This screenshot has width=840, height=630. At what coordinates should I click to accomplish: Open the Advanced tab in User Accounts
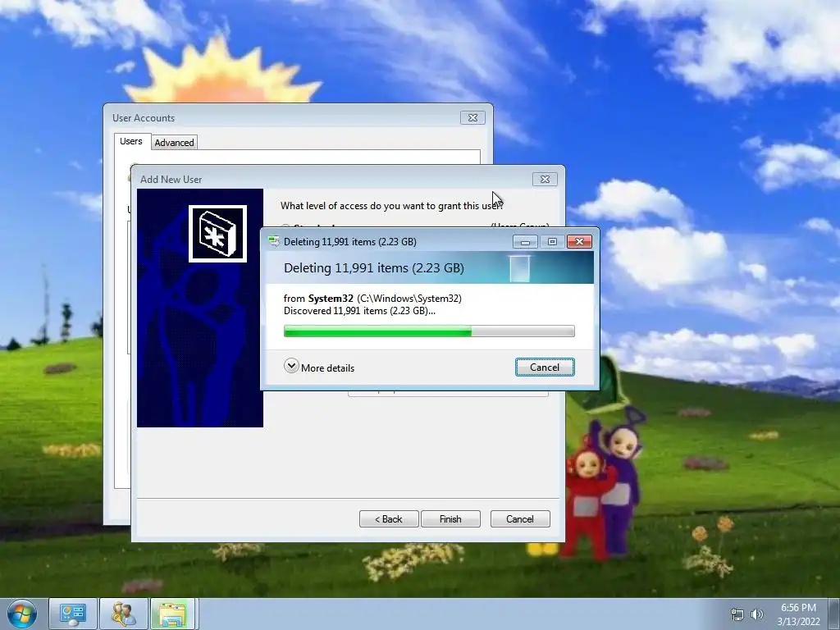pyautogui.click(x=174, y=143)
